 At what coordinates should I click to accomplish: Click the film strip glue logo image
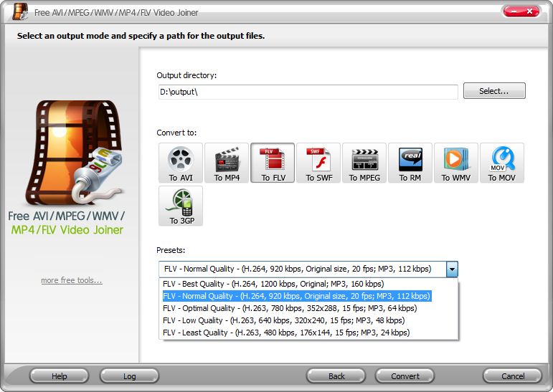75,153
